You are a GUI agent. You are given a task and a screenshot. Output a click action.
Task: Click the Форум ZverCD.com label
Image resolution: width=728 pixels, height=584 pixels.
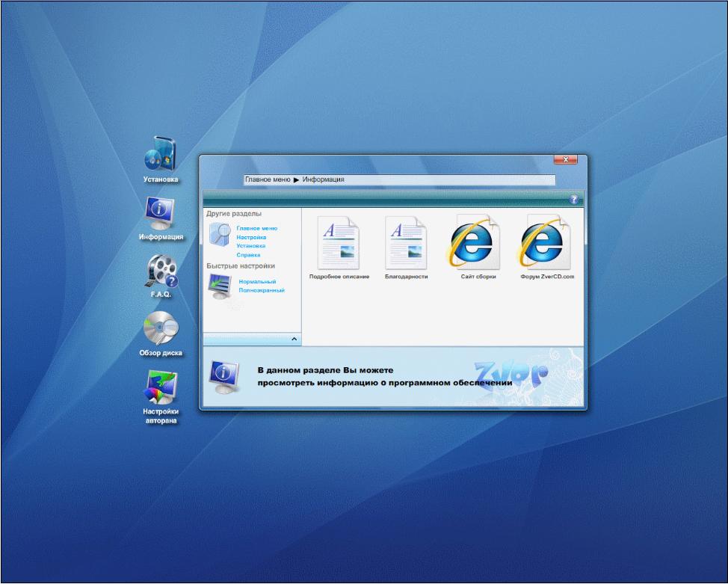click(x=547, y=277)
